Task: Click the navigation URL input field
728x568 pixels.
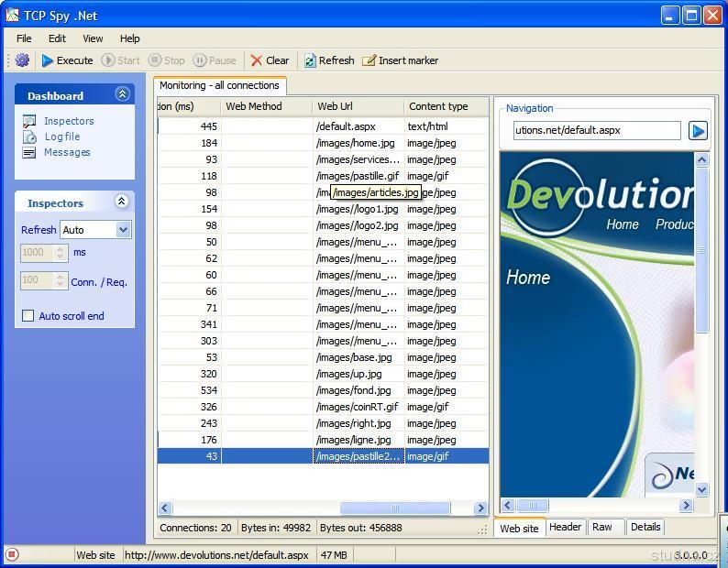Action: (x=596, y=130)
